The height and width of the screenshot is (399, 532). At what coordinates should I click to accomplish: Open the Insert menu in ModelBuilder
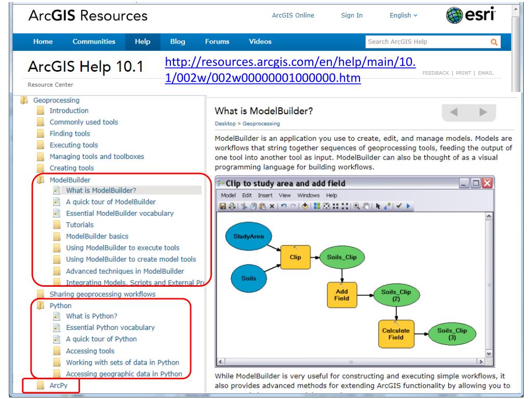pyautogui.click(x=265, y=195)
